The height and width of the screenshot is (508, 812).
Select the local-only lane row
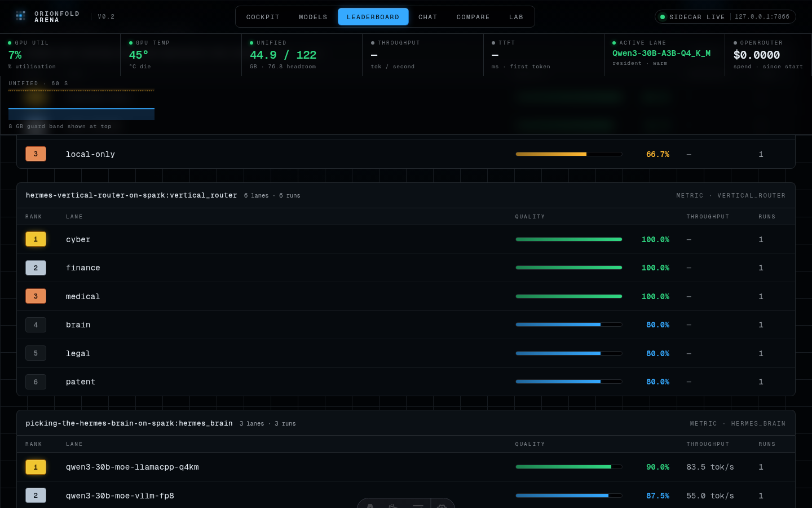point(406,154)
